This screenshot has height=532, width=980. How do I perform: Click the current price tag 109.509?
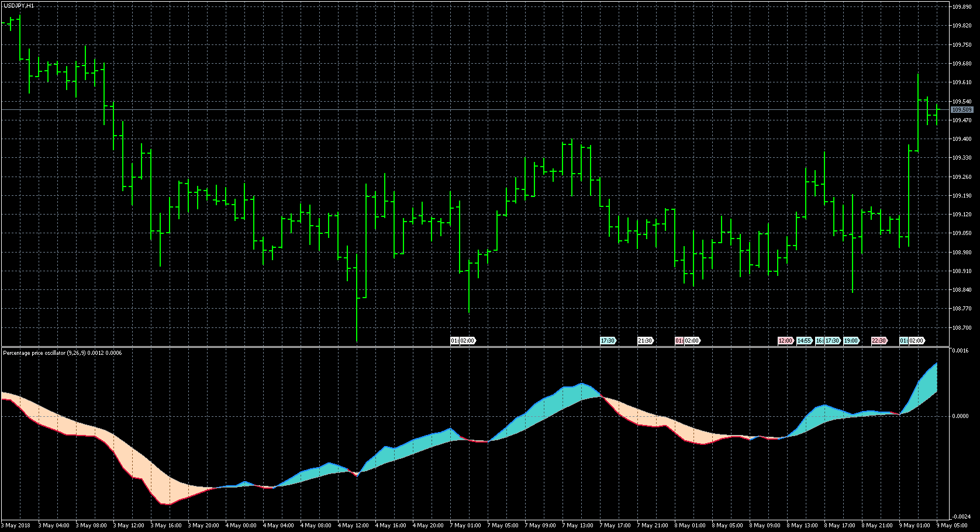(x=961, y=110)
